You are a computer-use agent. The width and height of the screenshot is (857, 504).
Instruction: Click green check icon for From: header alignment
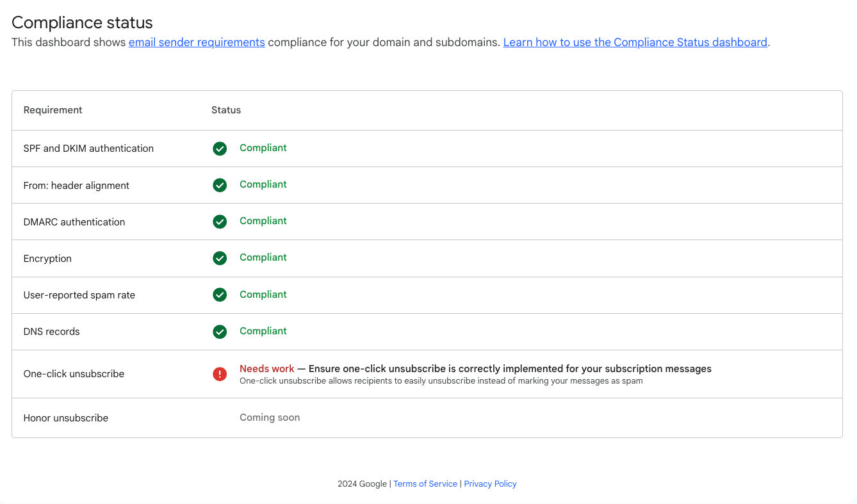tap(220, 185)
